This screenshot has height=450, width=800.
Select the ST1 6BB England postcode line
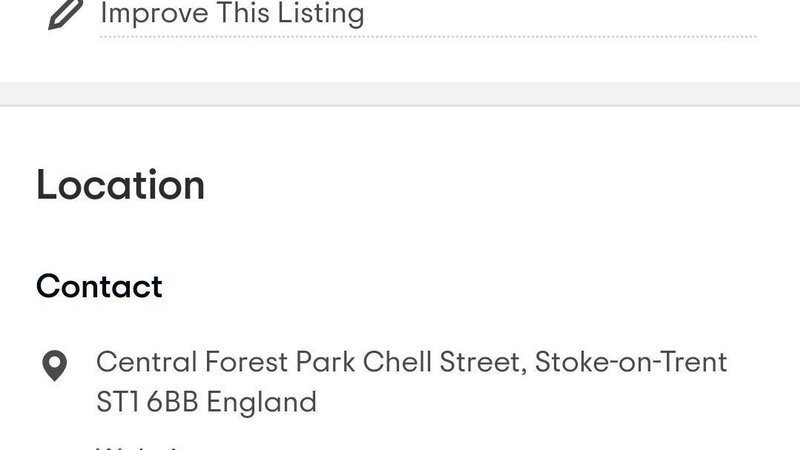pos(206,402)
